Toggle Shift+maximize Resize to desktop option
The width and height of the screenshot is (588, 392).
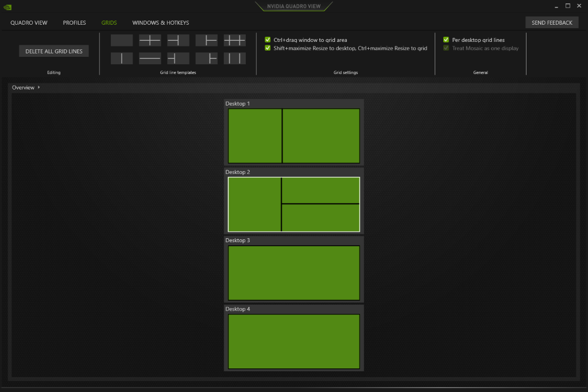coord(268,48)
